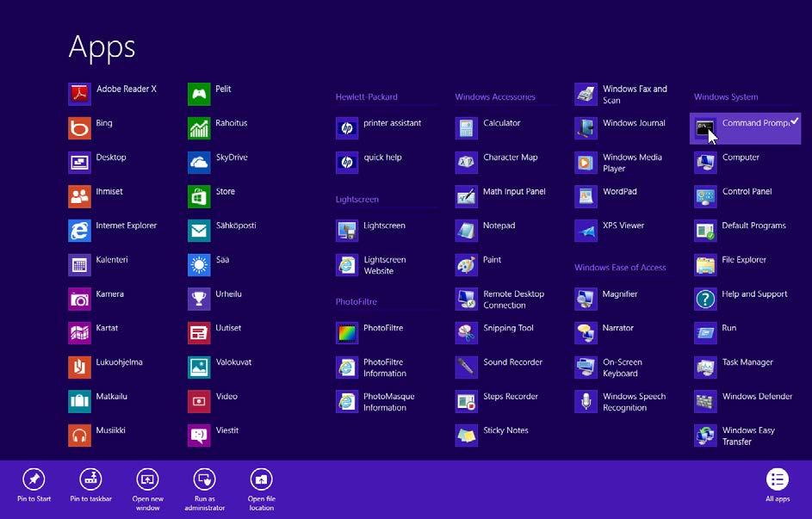The height and width of the screenshot is (519, 812).
Task: Open the Sticky Notes icon
Action: click(467, 436)
